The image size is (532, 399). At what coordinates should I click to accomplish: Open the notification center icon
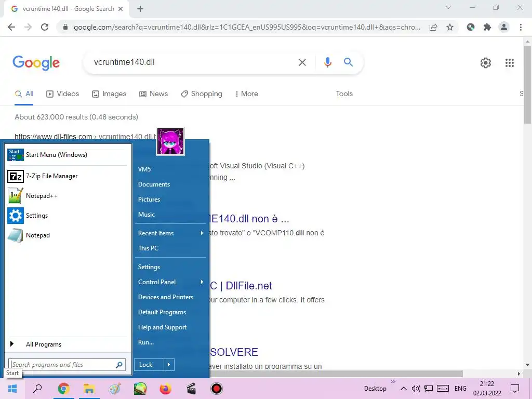[x=515, y=389]
